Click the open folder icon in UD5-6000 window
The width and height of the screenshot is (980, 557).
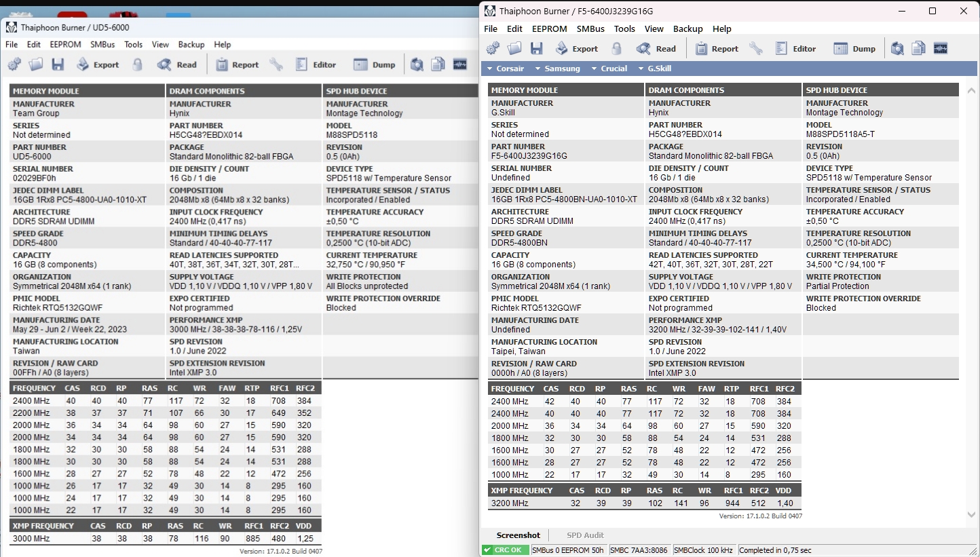pos(36,64)
